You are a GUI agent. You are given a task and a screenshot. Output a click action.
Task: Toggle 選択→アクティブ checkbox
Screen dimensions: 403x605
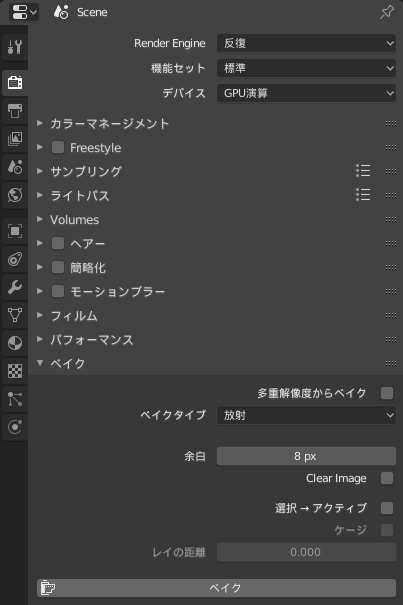tap(387, 508)
